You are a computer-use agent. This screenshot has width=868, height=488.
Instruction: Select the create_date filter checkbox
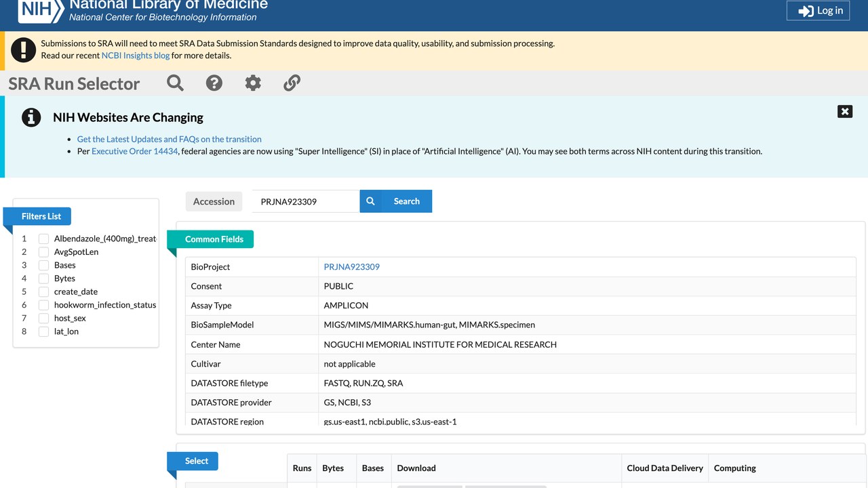43,291
